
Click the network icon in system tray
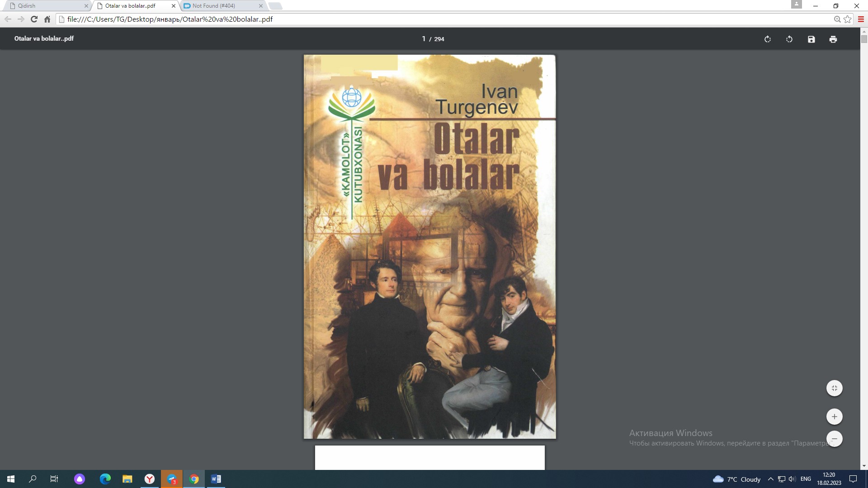point(782,479)
